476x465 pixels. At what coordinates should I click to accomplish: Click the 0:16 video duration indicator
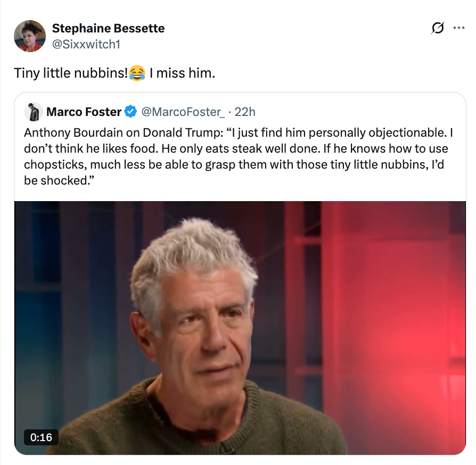[x=41, y=437]
